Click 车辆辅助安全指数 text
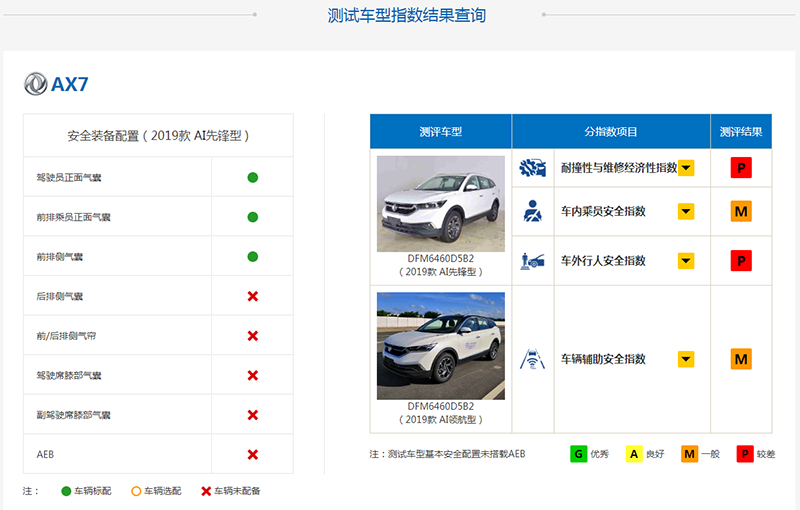This screenshot has width=800, height=510. (604, 359)
